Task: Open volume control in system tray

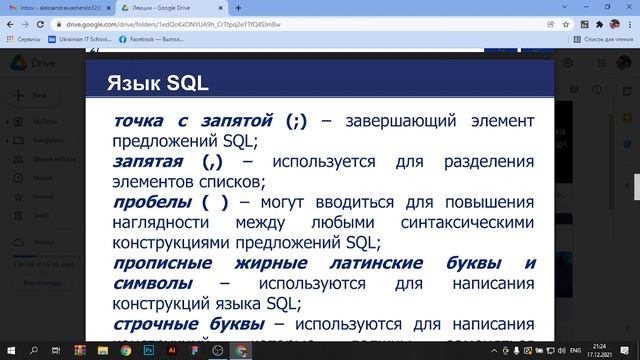Action: [562, 350]
